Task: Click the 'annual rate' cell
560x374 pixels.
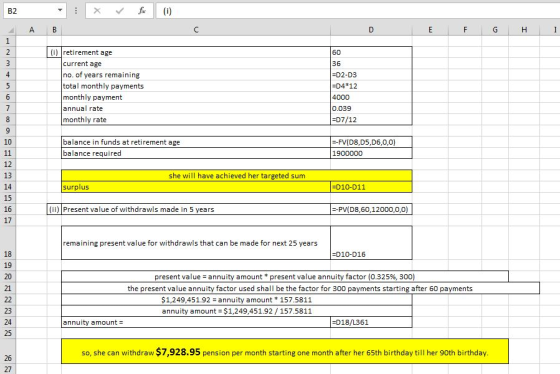Action: coord(196,108)
